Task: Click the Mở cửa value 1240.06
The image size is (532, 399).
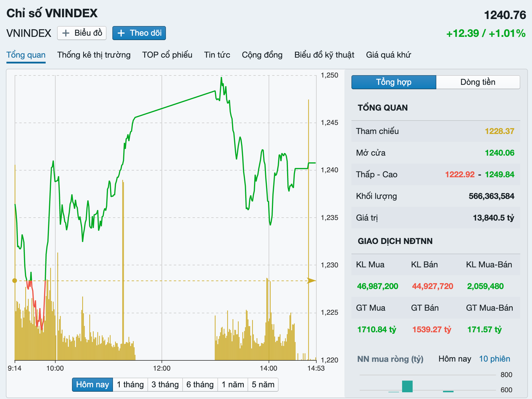Action: pyautogui.click(x=500, y=153)
